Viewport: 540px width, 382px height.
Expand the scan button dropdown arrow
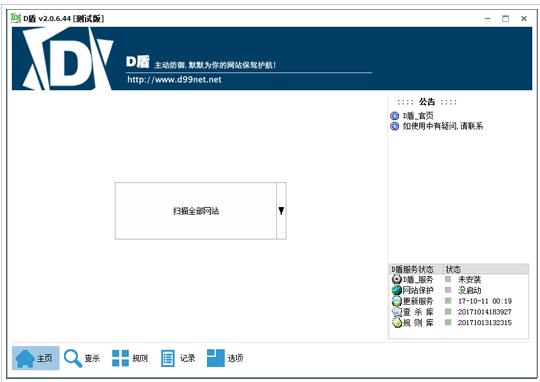281,211
